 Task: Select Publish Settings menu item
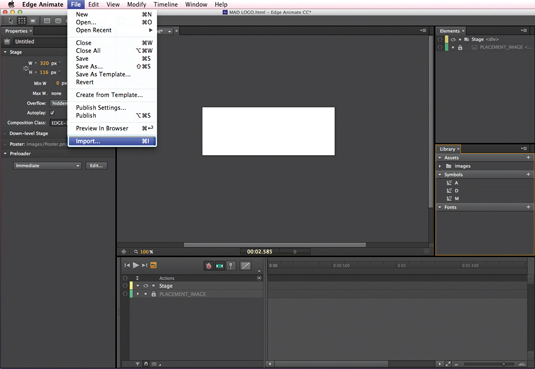coord(112,108)
